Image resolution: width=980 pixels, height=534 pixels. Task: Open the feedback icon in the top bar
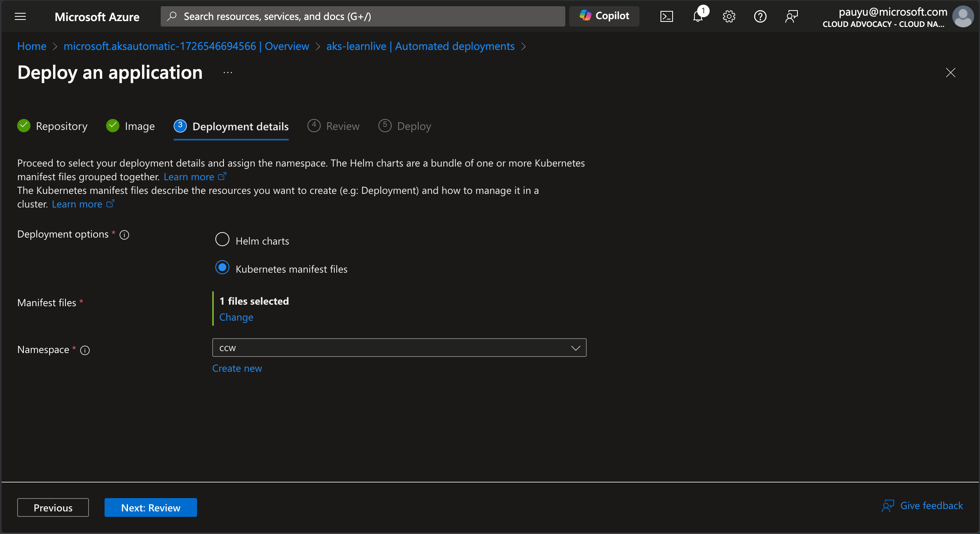click(791, 16)
